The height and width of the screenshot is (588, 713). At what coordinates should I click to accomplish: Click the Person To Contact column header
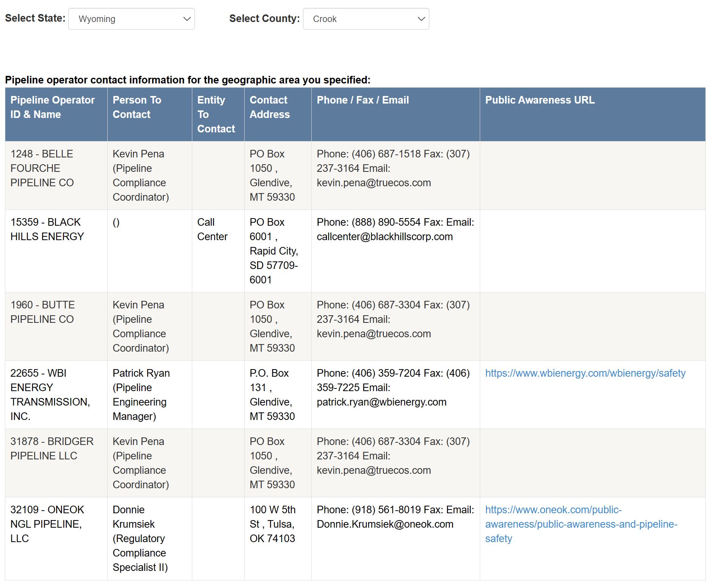(x=149, y=115)
